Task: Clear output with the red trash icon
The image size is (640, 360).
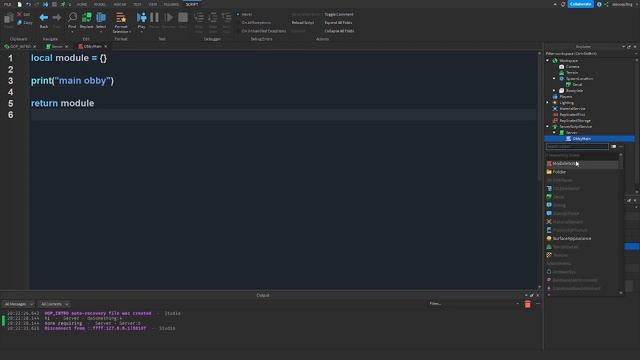Action: tap(527, 304)
